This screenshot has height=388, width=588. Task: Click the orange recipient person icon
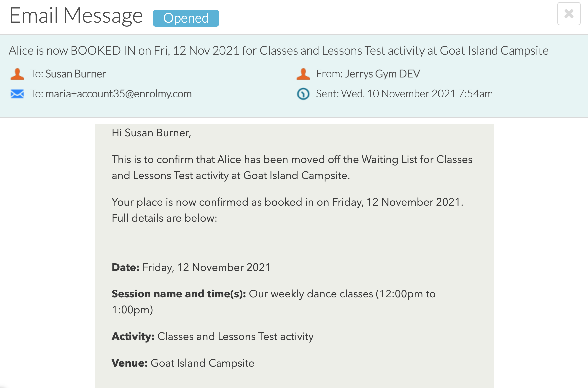(17, 74)
